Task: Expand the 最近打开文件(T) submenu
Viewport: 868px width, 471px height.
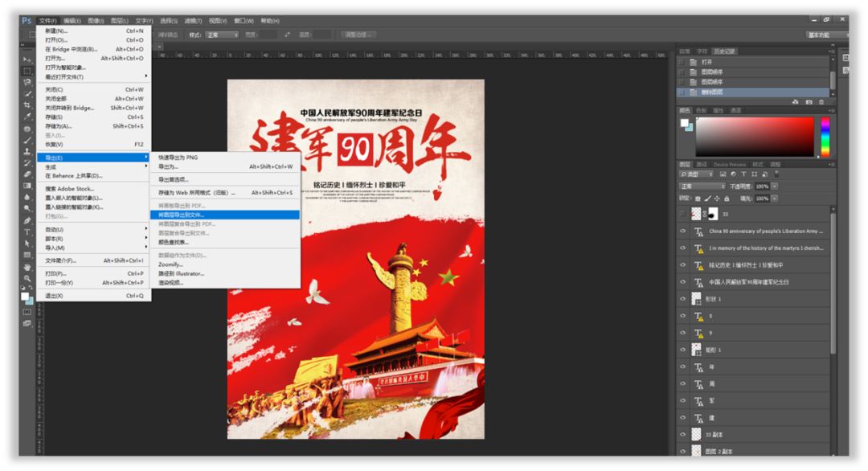Action: 93,76
